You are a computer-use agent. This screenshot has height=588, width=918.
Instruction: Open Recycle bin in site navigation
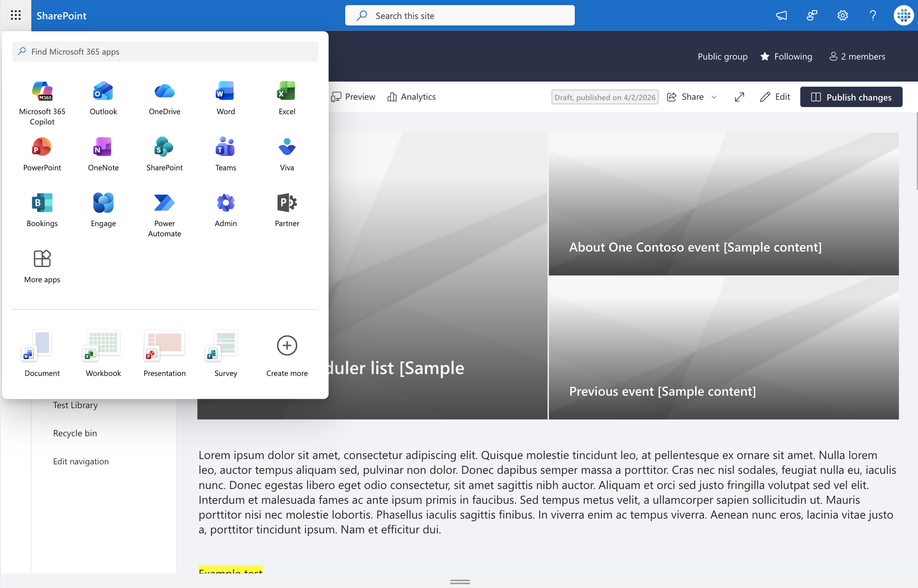point(75,433)
